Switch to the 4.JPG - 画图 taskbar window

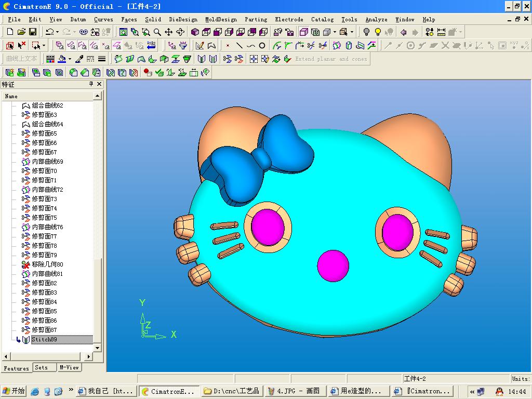[x=295, y=391]
